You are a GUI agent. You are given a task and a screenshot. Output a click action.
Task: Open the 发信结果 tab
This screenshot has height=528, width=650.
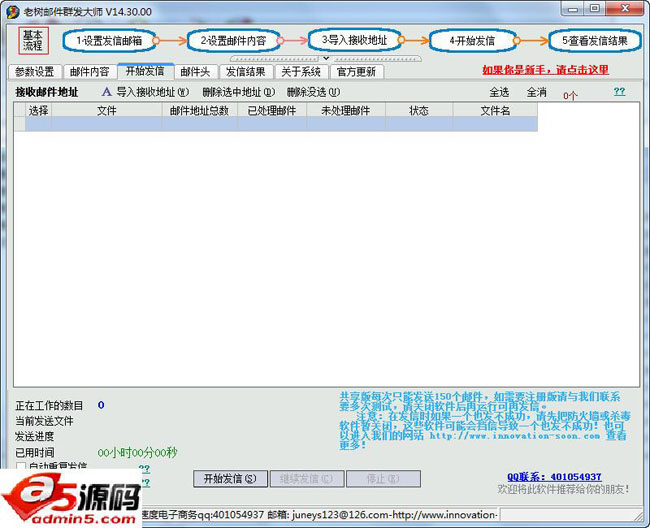[x=246, y=72]
